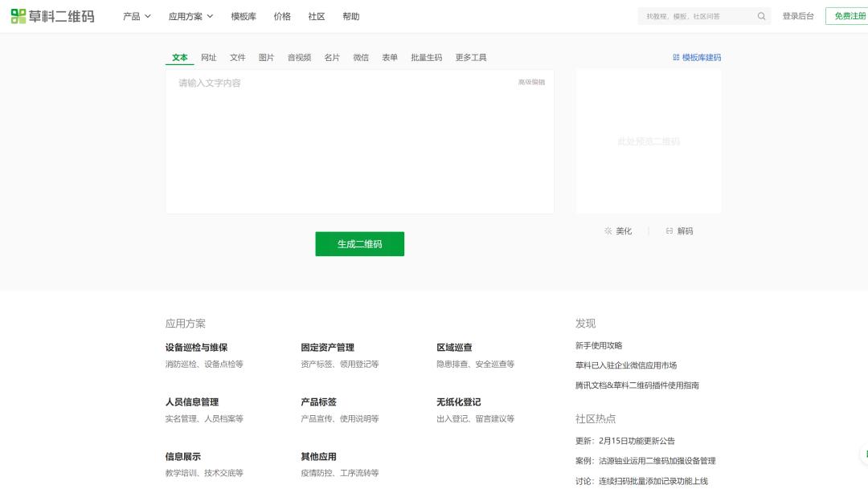The height and width of the screenshot is (489, 868).
Task: Open the 更多工具 options
Action: click(x=470, y=57)
